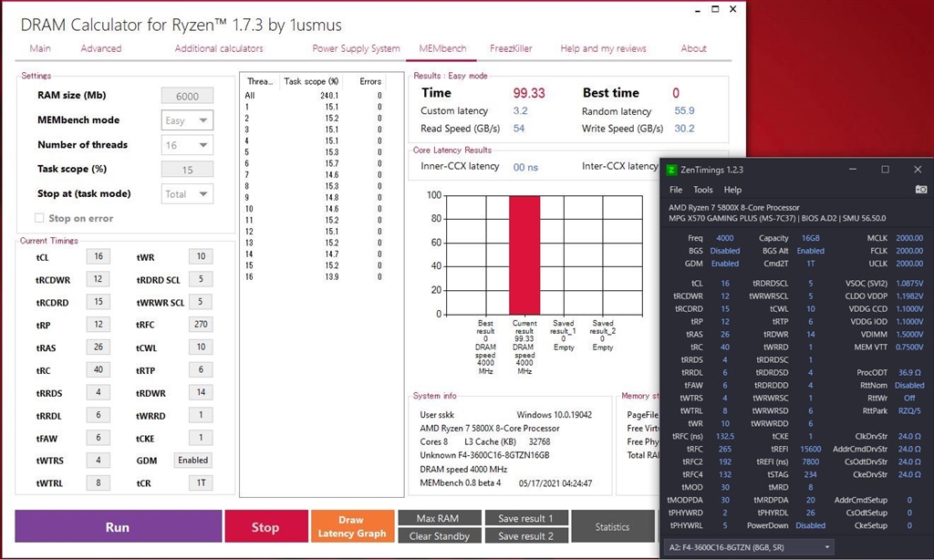Open the Tools menu in ZenTimings

click(x=703, y=190)
